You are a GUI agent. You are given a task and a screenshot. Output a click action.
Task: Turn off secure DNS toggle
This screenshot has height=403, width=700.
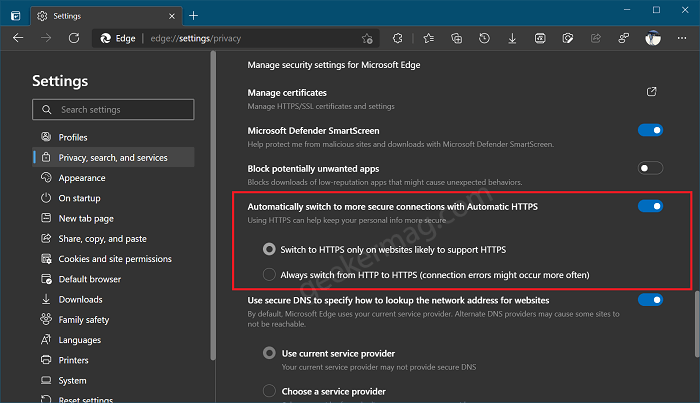[x=650, y=299]
